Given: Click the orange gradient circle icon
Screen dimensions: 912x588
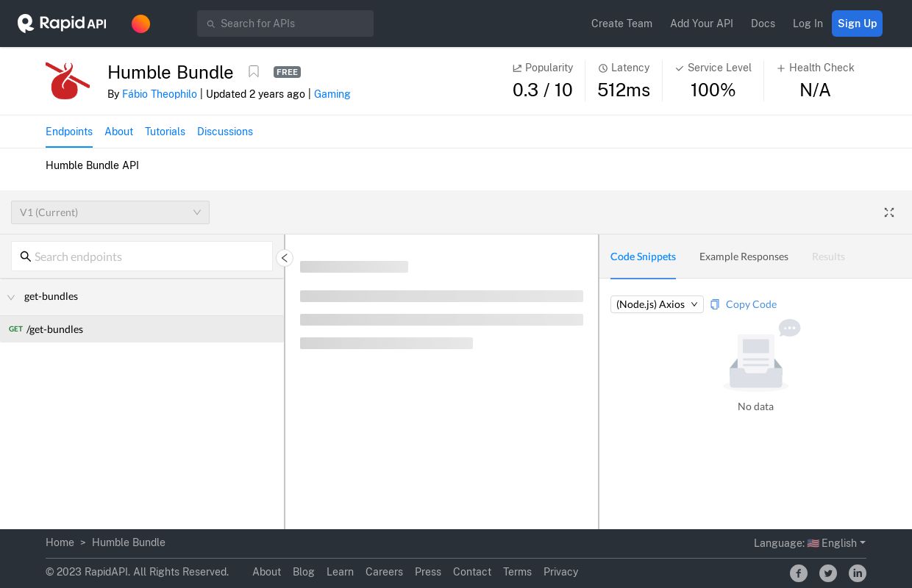Looking at the screenshot, I should pos(140,24).
